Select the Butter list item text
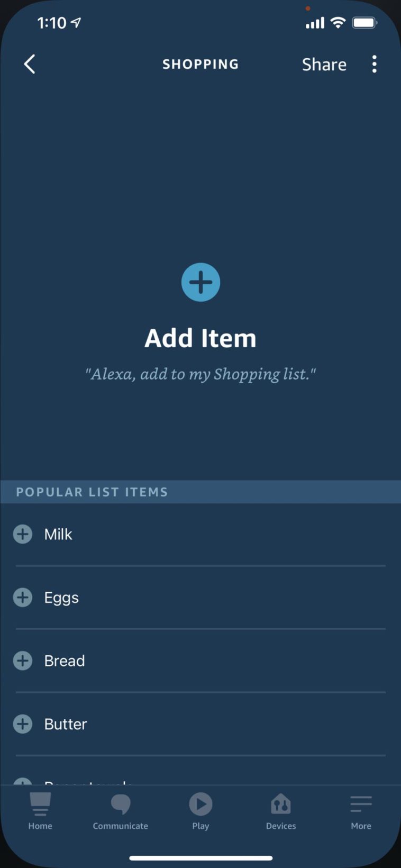The image size is (401, 868). pos(66,724)
